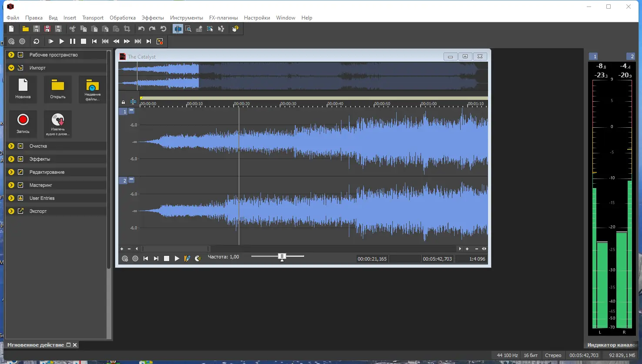Collapse the Рабочее пространство section
This screenshot has width=642, height=364.
coord(11,55)
